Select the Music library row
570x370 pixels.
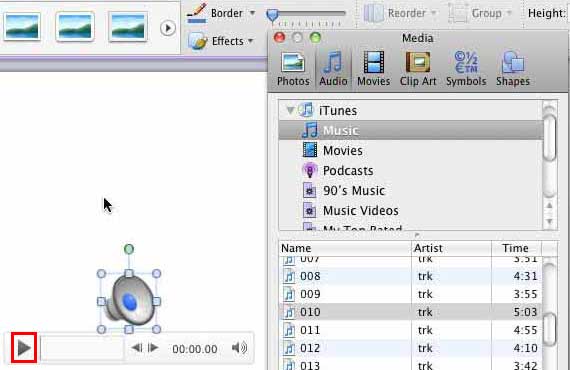pos(411,130)
